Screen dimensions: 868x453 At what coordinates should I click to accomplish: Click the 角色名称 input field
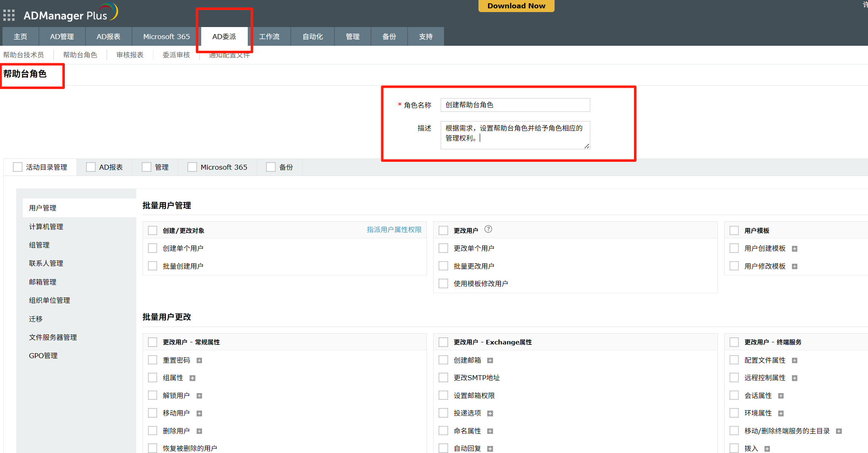click(x=515, y=105)
